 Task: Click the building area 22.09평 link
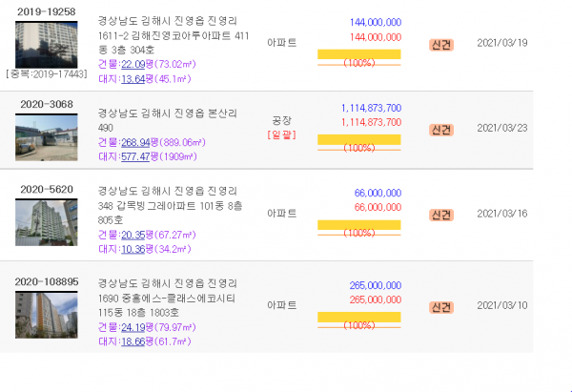coord(133,64)
